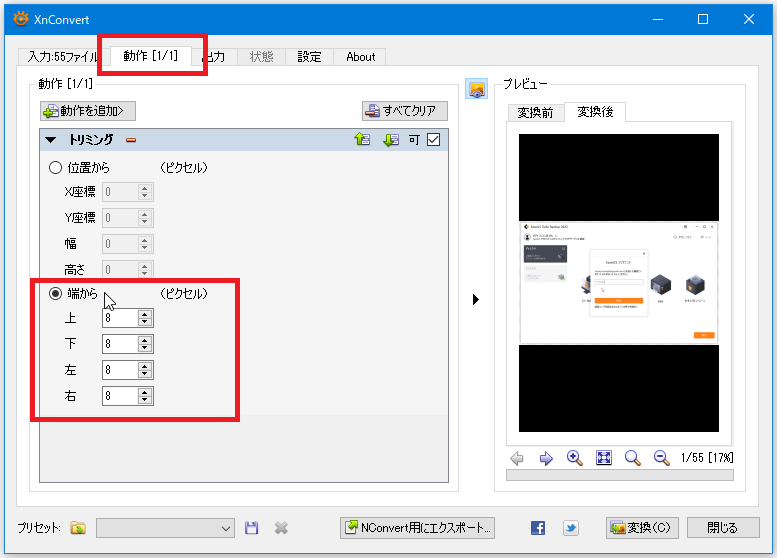Move the トリミング action down
Image resolution: width=777 pixels, height=558 pixels.
coord(391,140)
